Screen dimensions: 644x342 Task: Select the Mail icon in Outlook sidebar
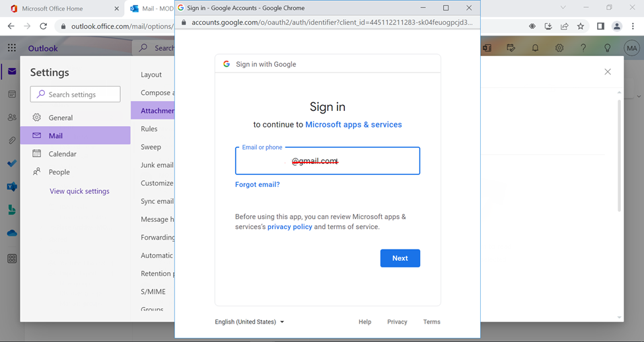(12, 71)
